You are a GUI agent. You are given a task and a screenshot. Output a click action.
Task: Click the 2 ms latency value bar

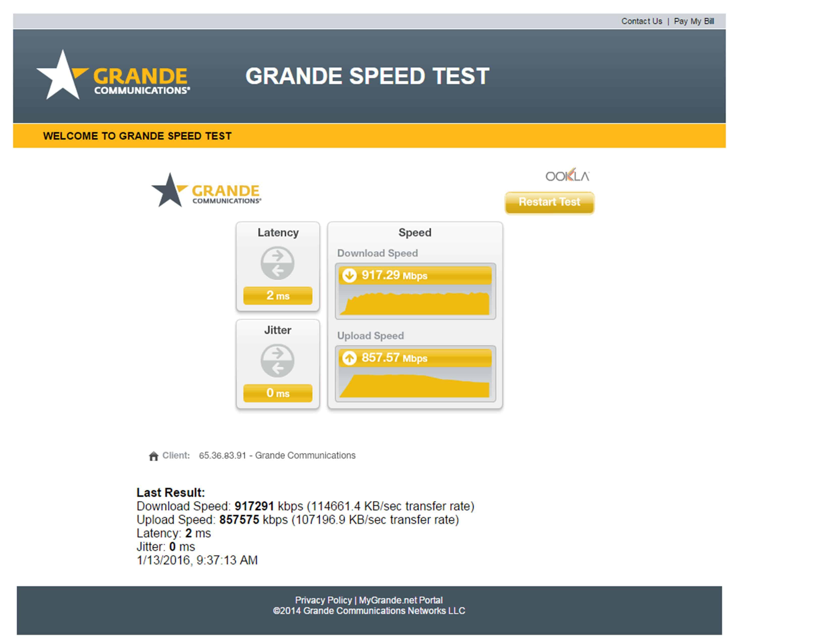[x=278, y=296]
